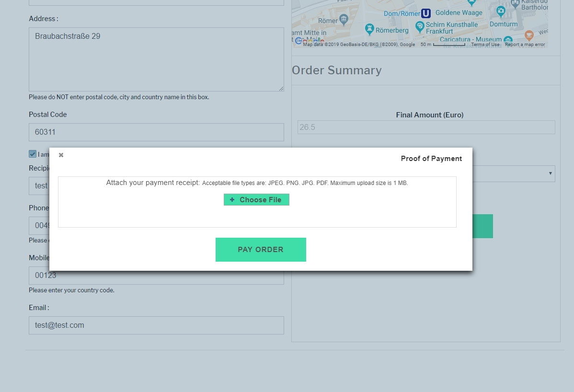Viewport: 574px width, 392px height.
Task: Toggle the checkbox below Postal Code
Action: point(33,154)
